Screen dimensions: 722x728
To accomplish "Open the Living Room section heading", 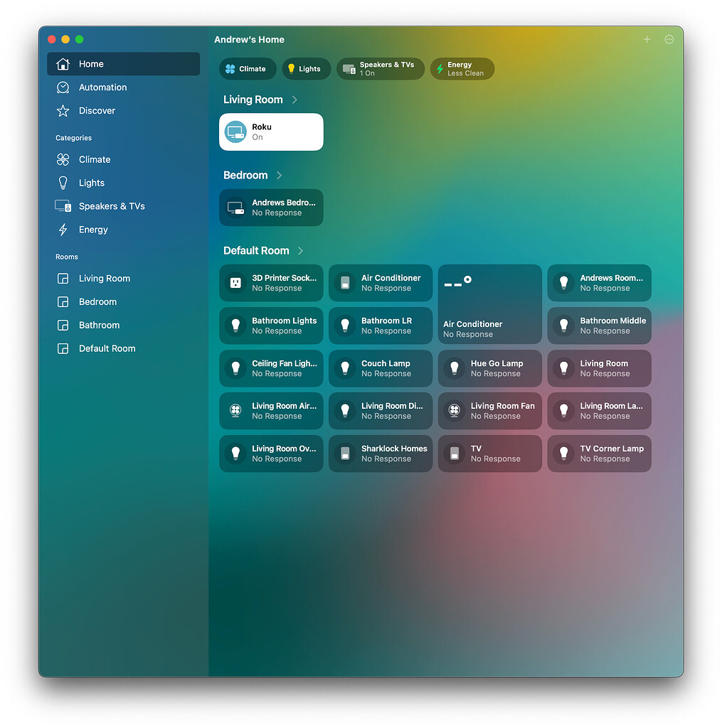I will click(253, 100).
